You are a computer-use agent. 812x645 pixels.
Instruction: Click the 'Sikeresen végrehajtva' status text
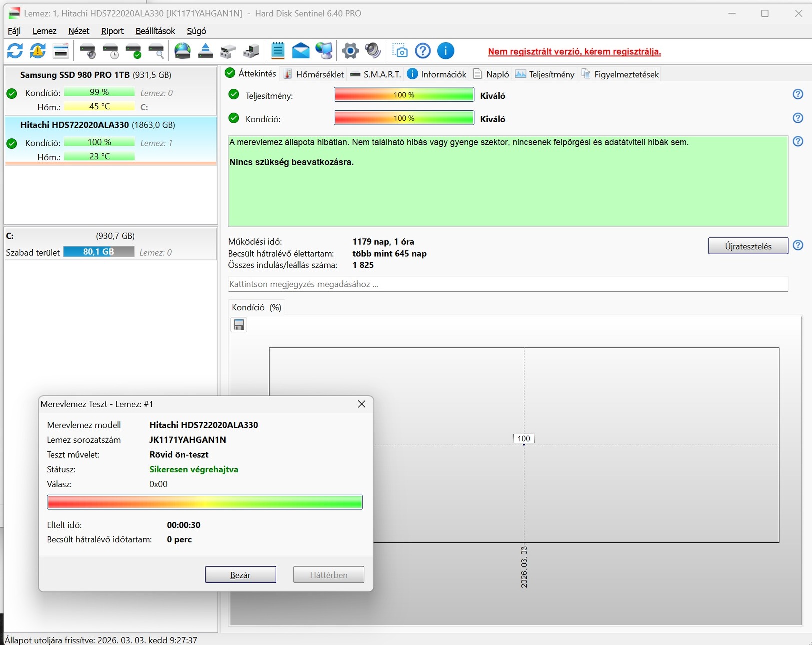pyautogui.click(x=194, y=469)
